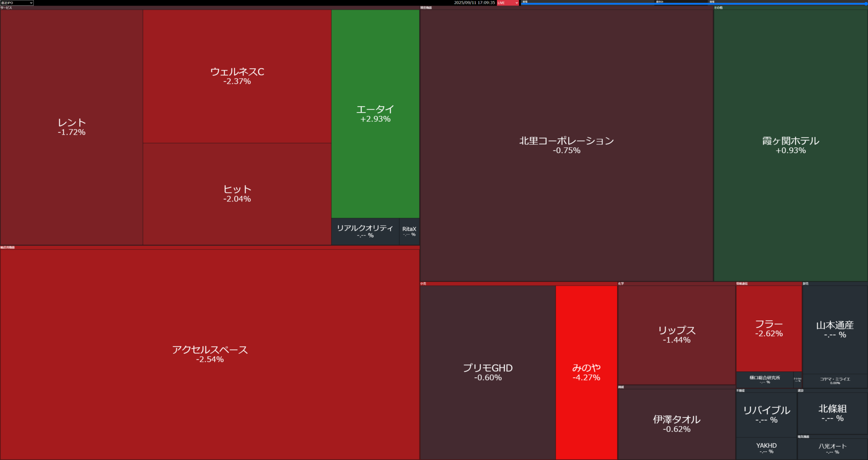Image resolution: width=868 pixels, height=460 pixels.
Task: Click the 2025/09/11 timestamp text
Action: pos(474,3)
